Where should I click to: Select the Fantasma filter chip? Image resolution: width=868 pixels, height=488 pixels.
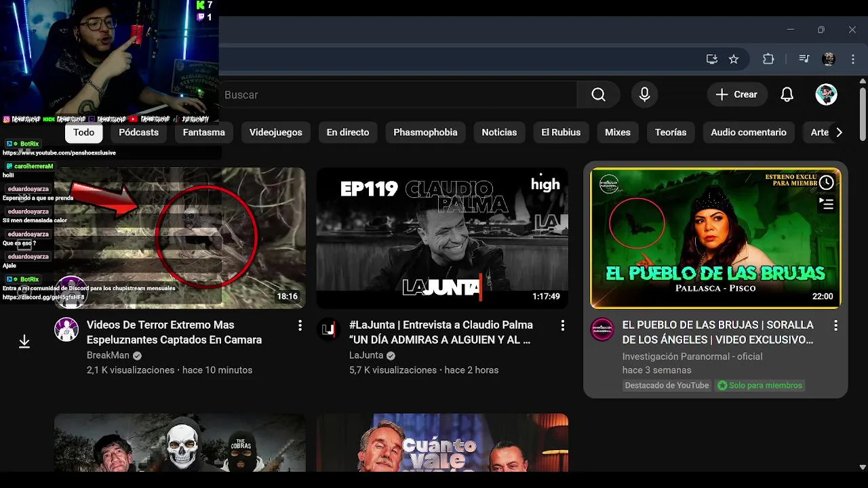click(x=204, y=132)
